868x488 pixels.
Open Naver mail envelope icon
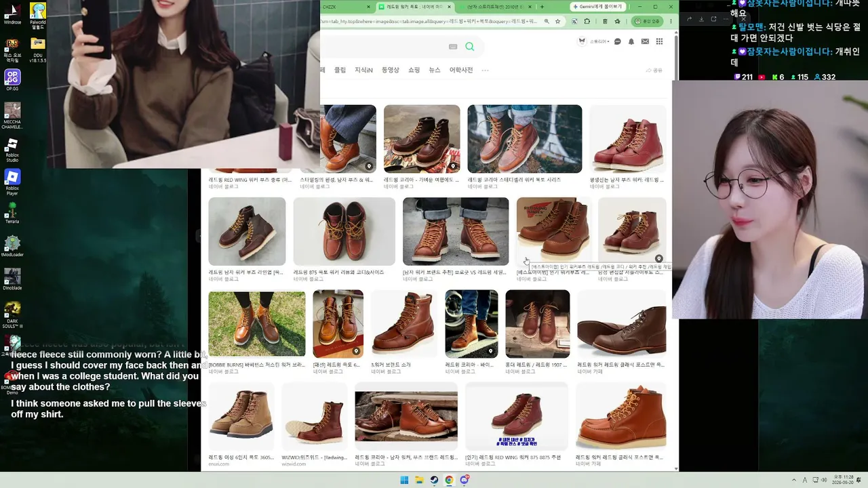pos(645,41)
